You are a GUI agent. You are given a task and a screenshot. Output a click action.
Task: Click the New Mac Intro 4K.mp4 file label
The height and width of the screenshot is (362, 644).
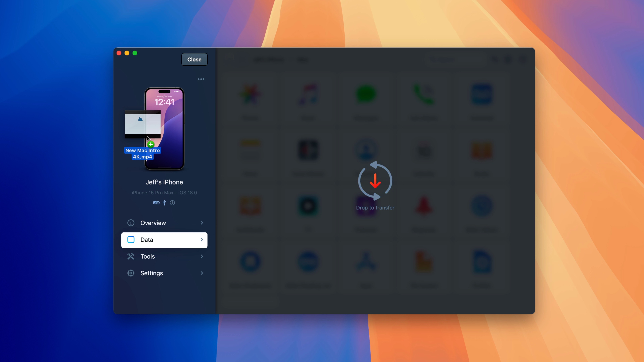[x=143, y=153]
